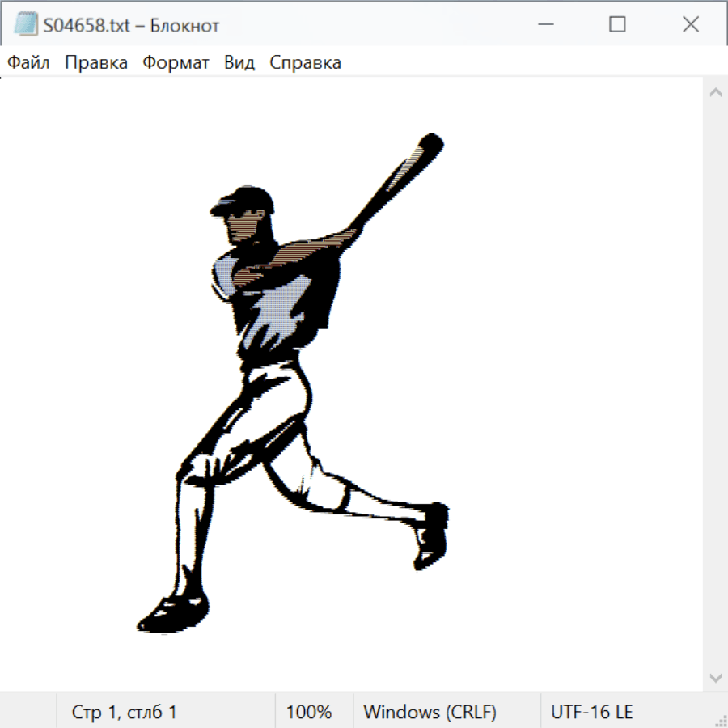Open the Правка menu
The image size is (728, 728).
click(95, 63)
